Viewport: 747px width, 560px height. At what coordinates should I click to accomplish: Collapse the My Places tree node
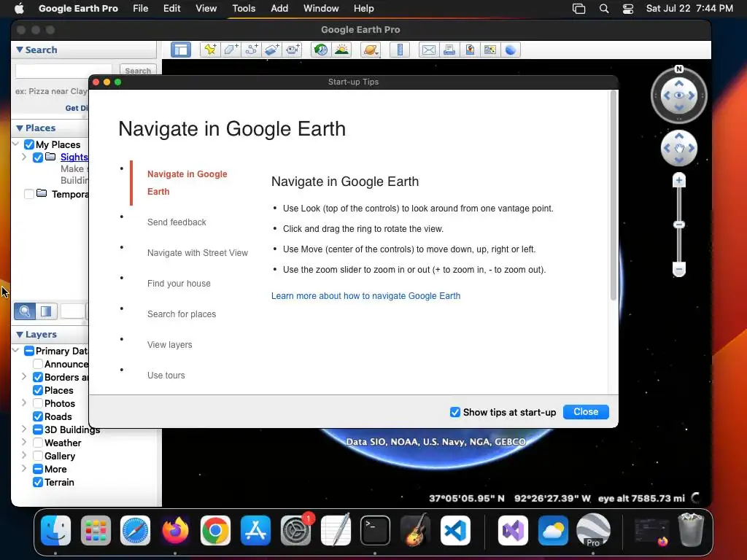(x=16, y=144)
